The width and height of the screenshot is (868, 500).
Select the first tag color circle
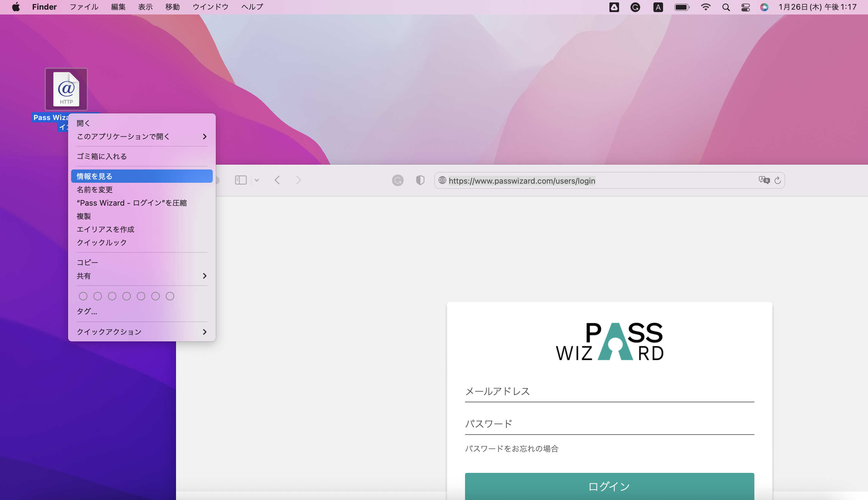[x=83, y=296]
